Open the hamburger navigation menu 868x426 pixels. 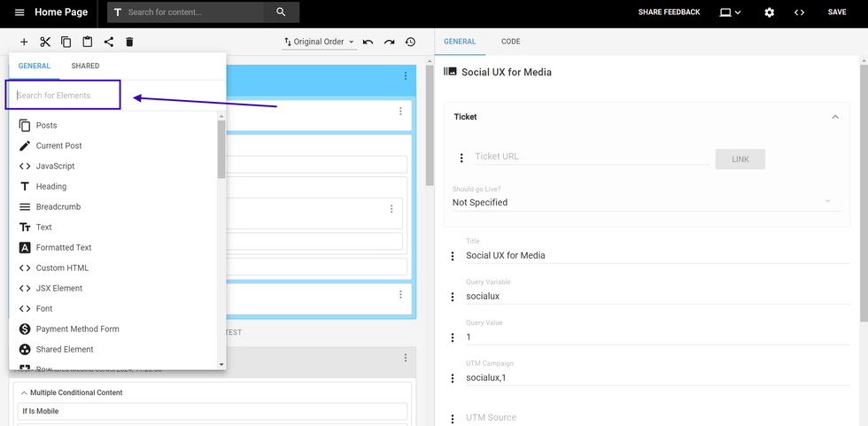[19, 12]
